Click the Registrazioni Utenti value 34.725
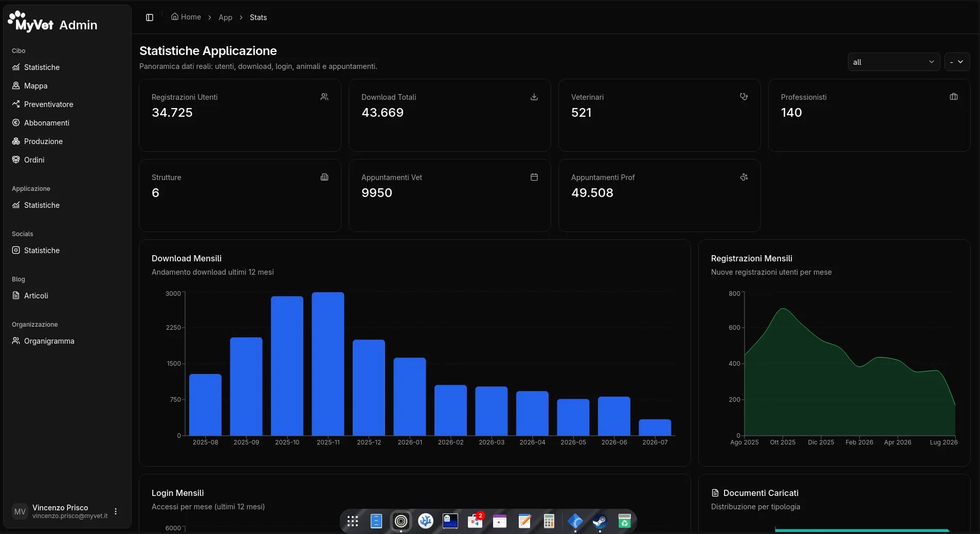This screenshot has width=980, height=534. (x=172, y=113)
